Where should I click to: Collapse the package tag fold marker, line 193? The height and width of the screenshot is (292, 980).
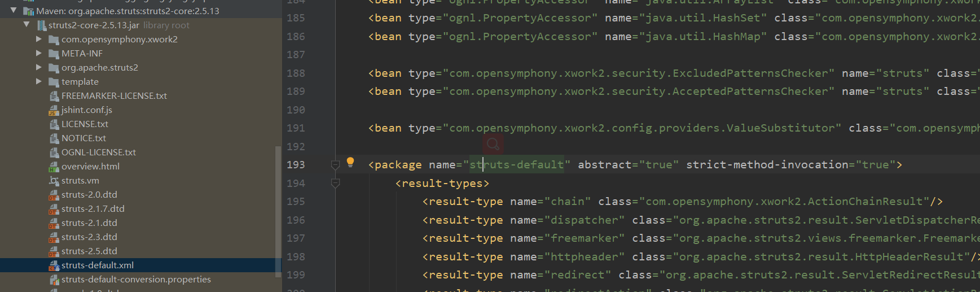335,165
